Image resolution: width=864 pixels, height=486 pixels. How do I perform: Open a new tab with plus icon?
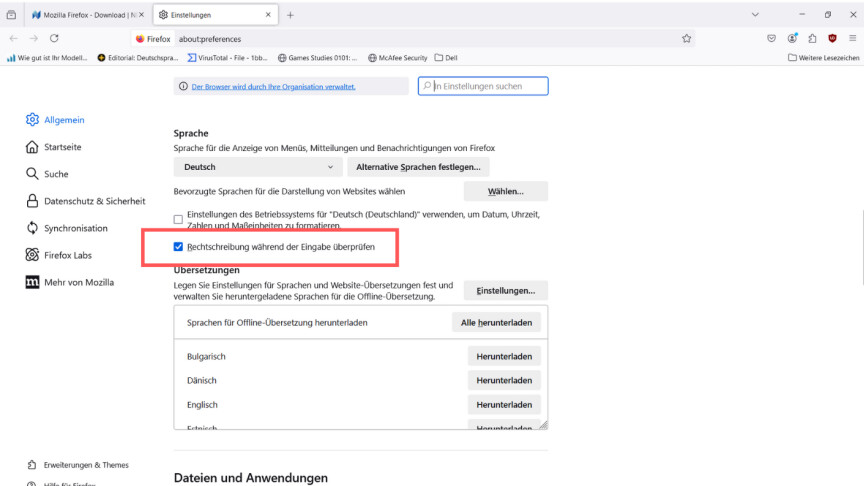[290, 15]
